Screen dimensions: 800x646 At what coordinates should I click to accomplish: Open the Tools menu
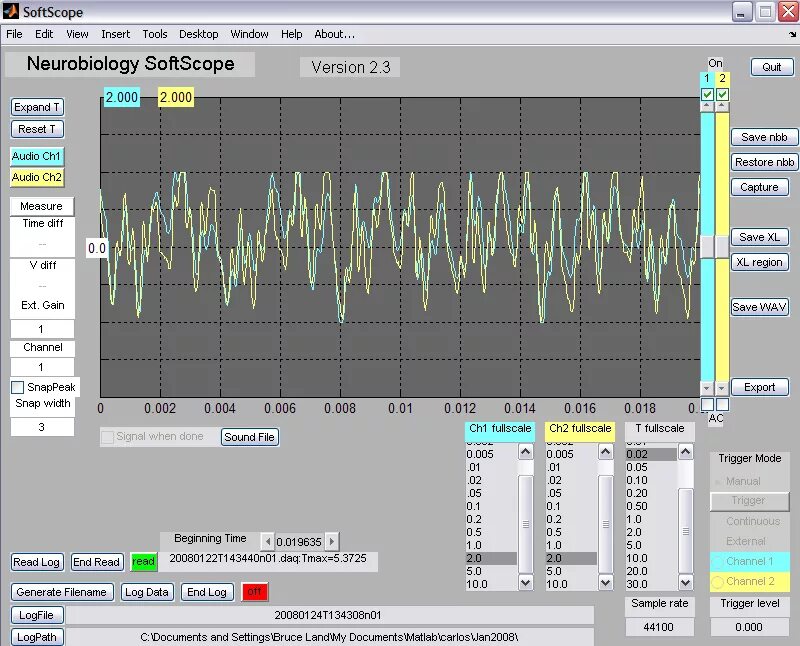point(155,34)
